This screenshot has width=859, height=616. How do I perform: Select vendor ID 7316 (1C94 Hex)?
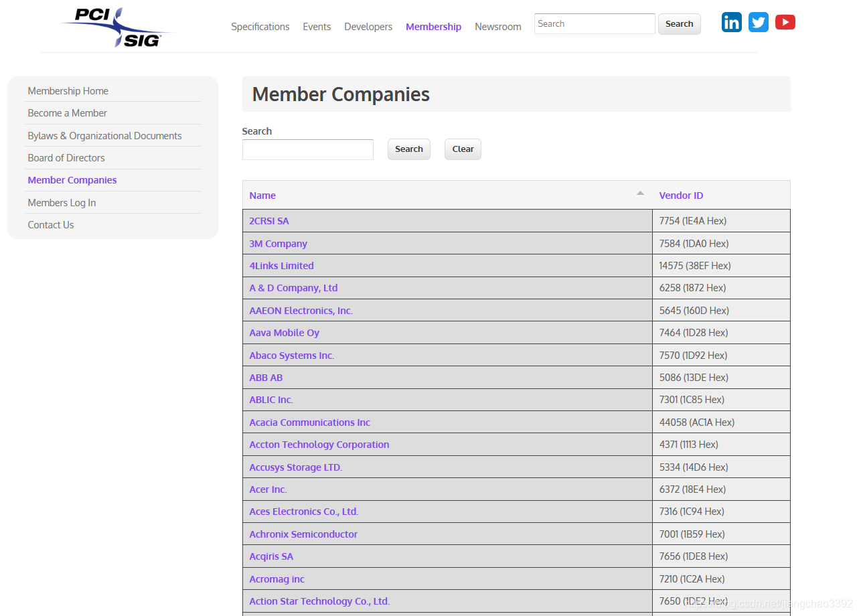[692, 512]
